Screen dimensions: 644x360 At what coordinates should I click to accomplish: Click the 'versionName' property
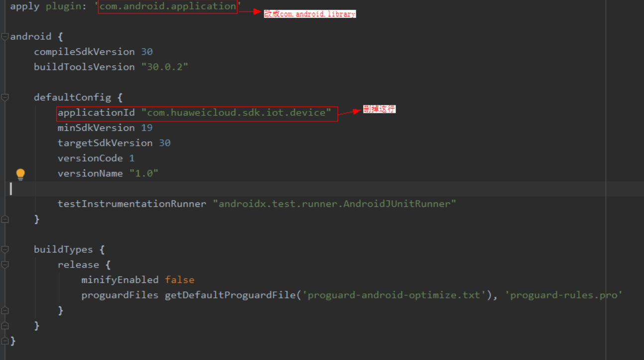click(90, 174)
